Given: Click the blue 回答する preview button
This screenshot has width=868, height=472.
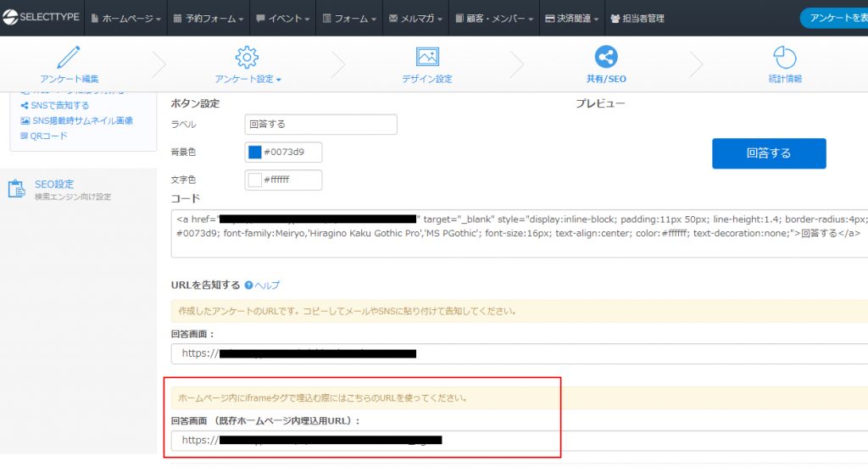Looking at the screenshot, I should pyautogui.click(x=768, y=153).
